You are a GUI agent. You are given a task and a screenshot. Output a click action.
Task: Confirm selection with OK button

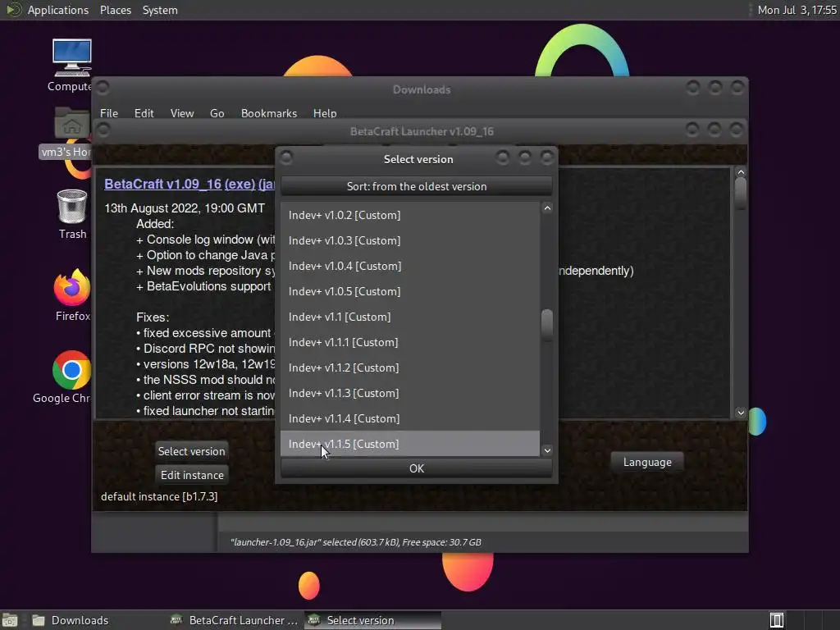coord(416,468)
